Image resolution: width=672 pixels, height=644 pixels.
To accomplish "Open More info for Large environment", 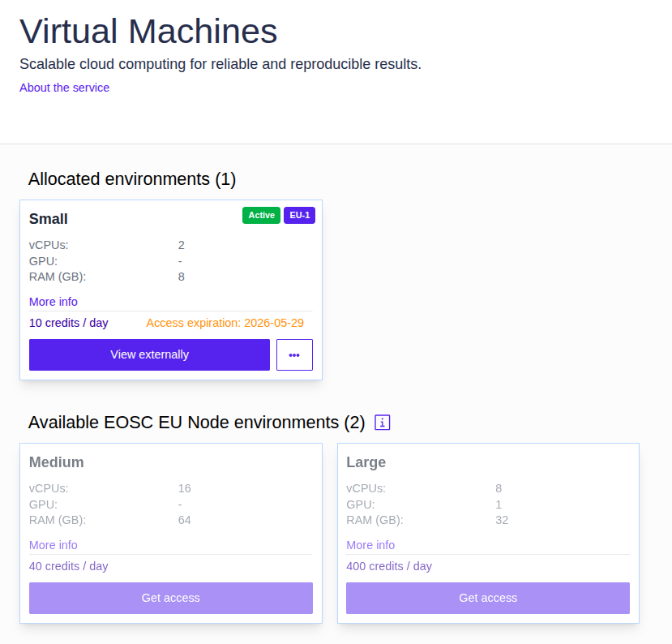I will (x=370, y=545).
